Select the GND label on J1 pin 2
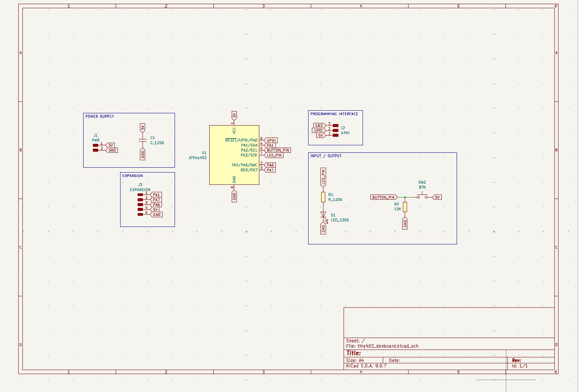 [112, 150]
